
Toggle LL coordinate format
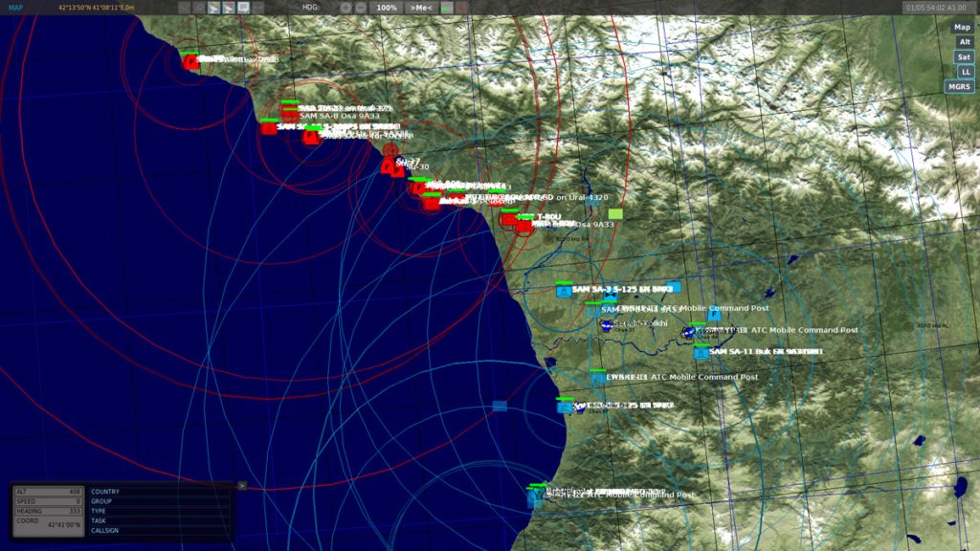(966, 72)
